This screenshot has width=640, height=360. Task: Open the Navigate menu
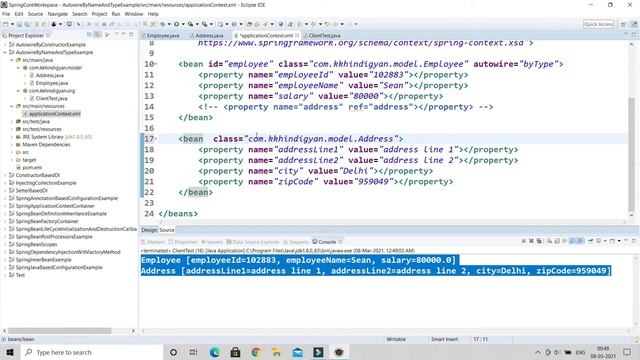coord(58,14)
